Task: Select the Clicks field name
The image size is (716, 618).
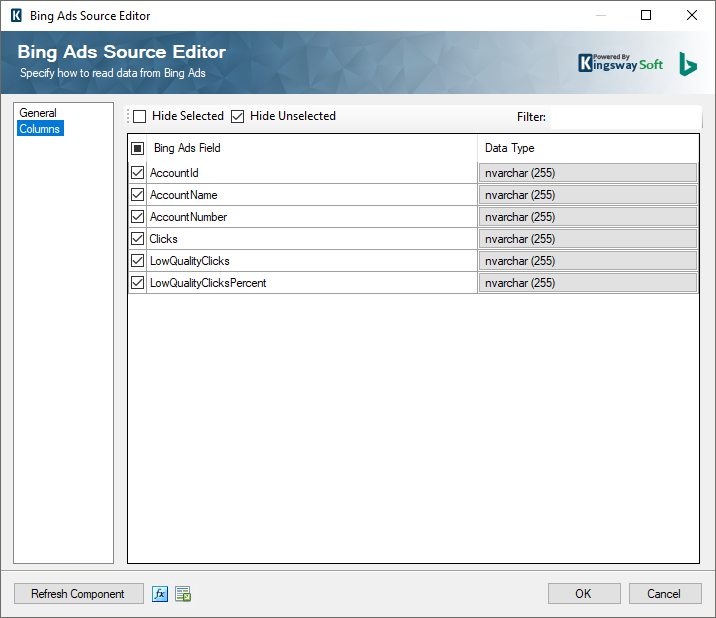Action: click(x=163, y=239)
